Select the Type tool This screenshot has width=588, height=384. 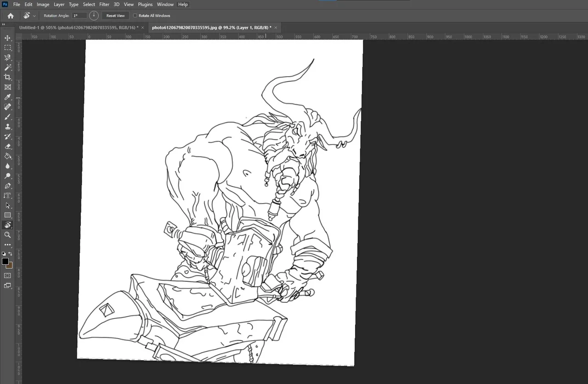tap(7, 196)
